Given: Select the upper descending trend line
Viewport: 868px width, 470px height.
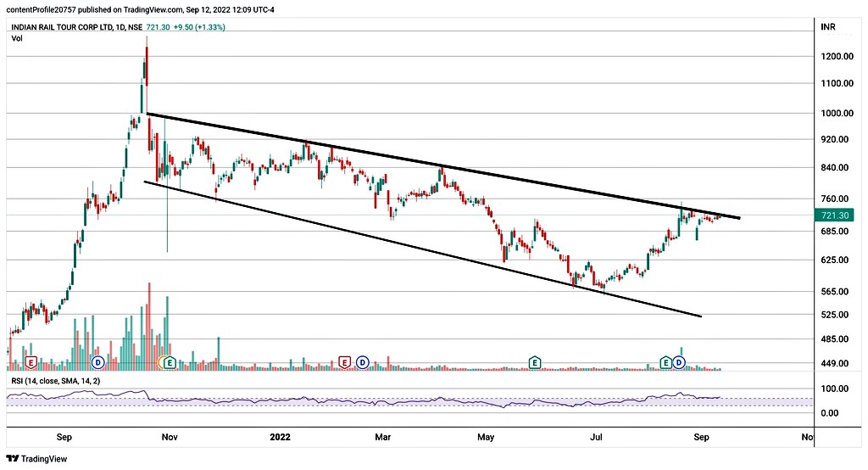Looking at the screenshot, I should [442, 165].
